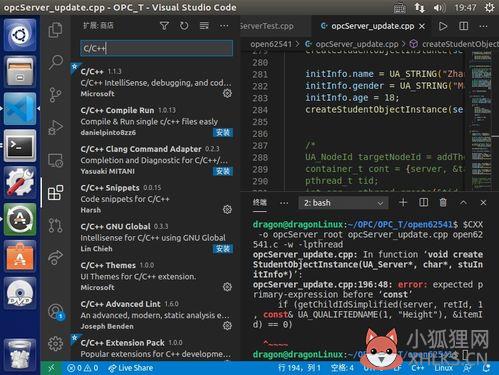Image resolution: width=499 pixels, height=375 pixels.
Task: Open terminal panel more tabs ellipsis
Action: click(x=284, y=203)
